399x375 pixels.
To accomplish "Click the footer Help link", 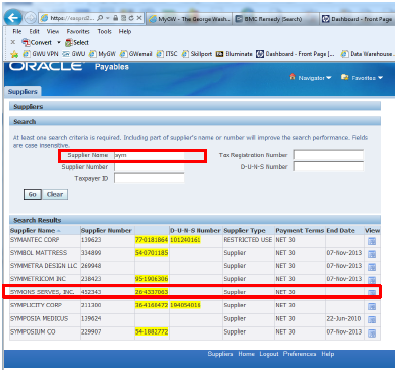I will pos(328,354).
